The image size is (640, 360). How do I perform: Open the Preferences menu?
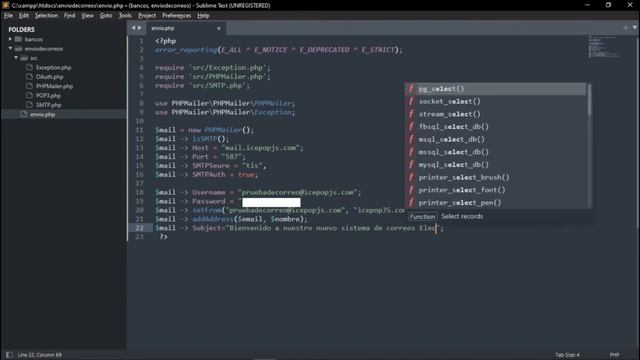coord(176,16)
